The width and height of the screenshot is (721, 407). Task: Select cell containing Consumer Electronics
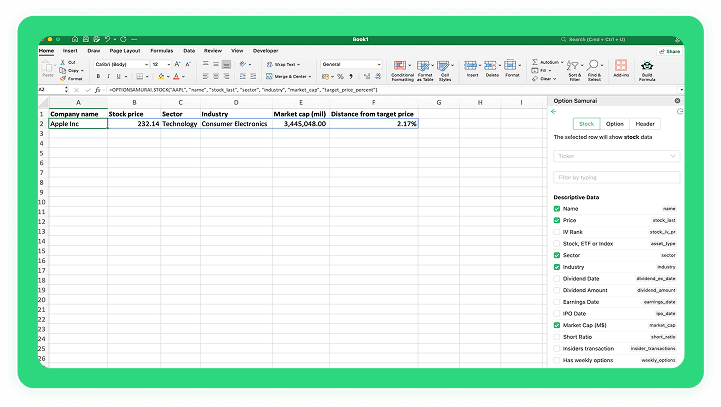236,124
